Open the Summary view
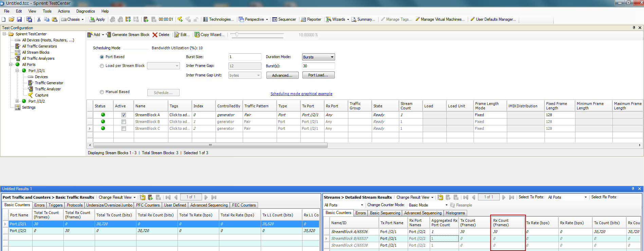Screen dimensions: 644x251 pyautogui.click(x=363, y=19)
